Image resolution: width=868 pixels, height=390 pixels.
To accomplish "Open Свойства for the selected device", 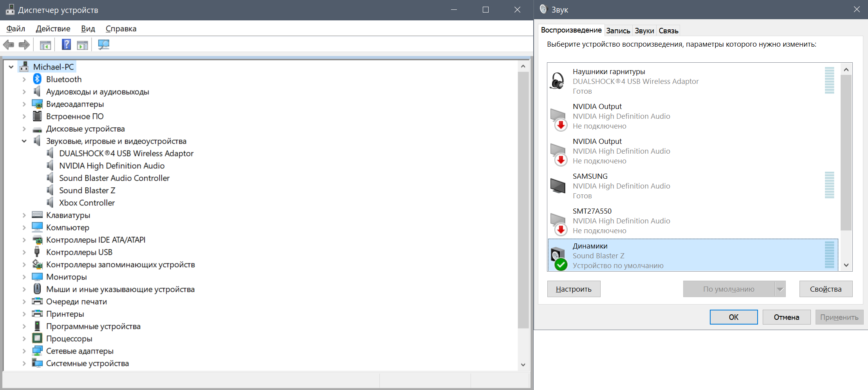I will pos(826,289).
